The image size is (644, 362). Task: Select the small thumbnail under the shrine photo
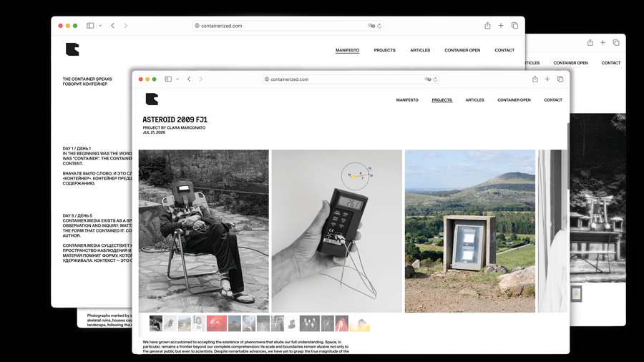(x=576, y=293)
